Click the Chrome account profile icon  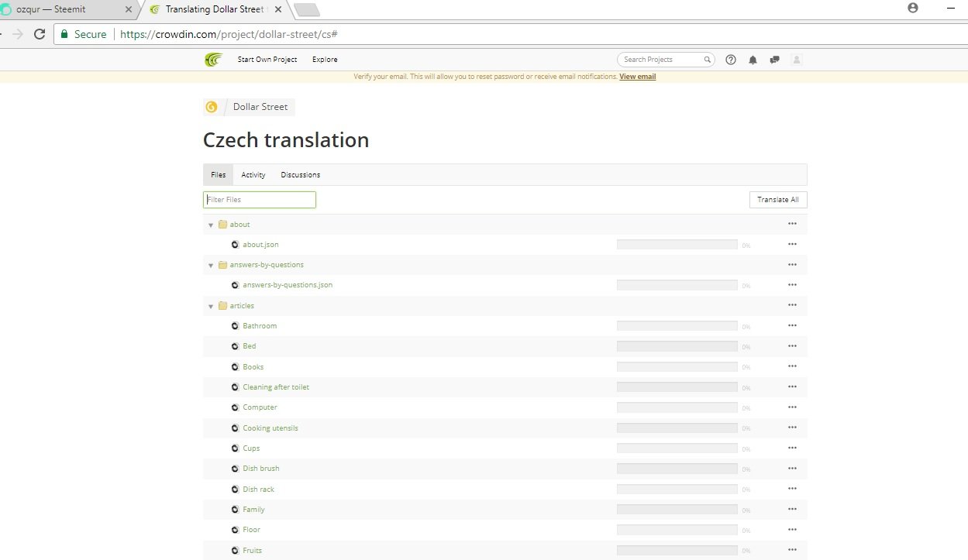coord(912,8)
